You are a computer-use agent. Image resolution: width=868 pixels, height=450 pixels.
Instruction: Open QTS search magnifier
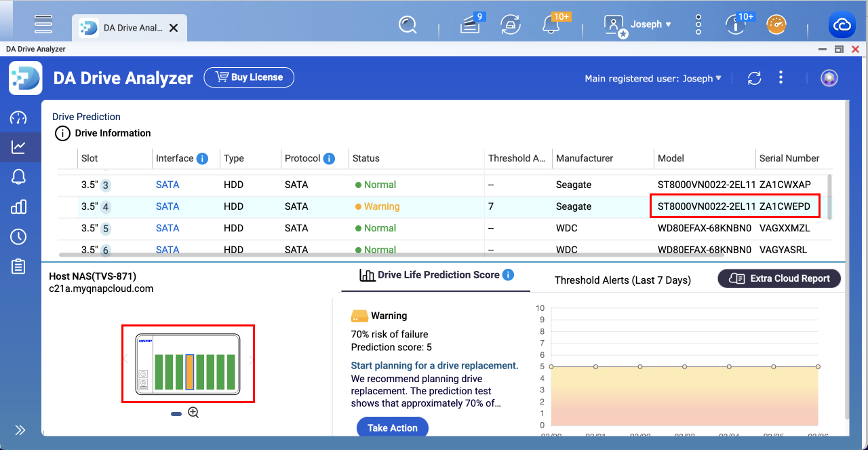408,24
